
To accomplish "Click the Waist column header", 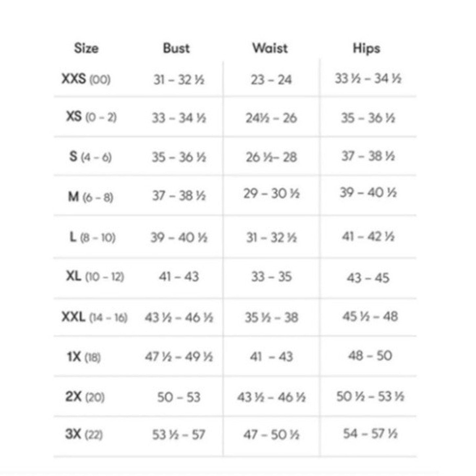I will (x=270, y=48).
